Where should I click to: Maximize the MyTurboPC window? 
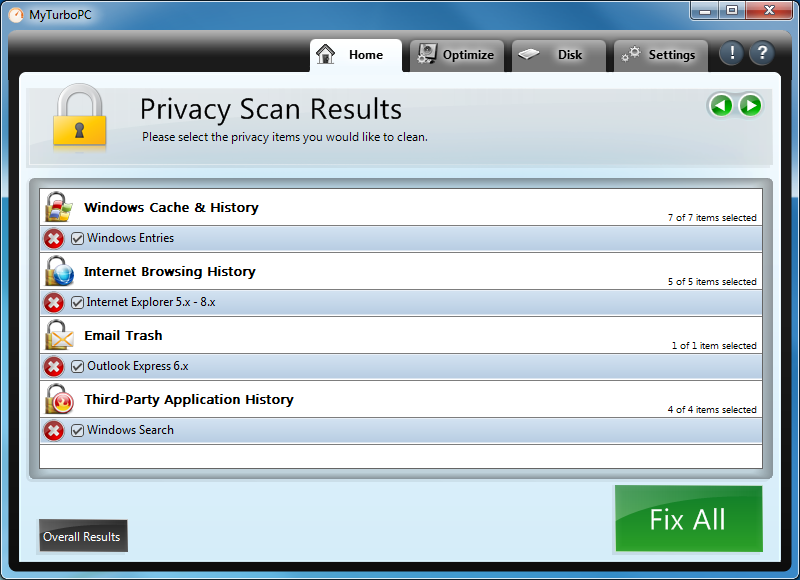[732, 11]
